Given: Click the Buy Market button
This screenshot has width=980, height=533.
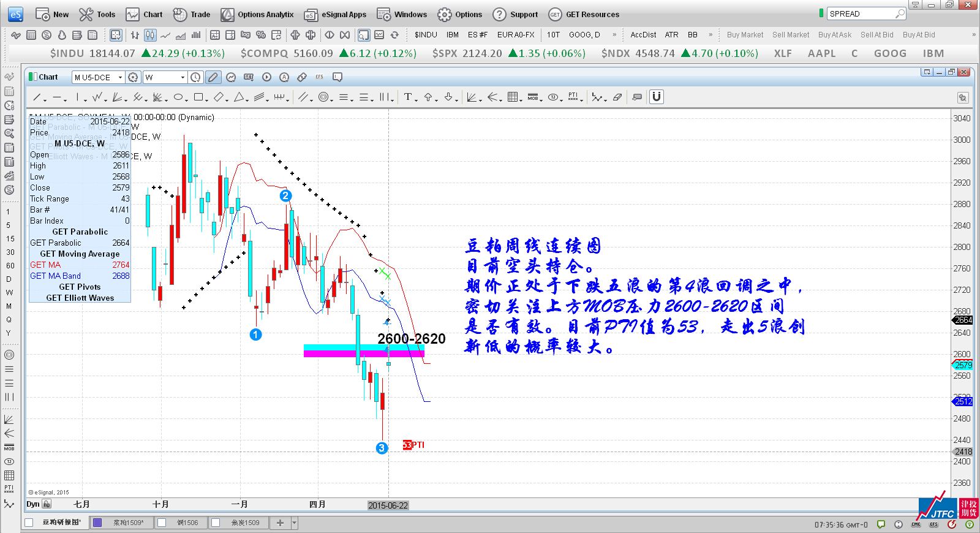Looking at the screenshot, I should [x=745, y=35].
